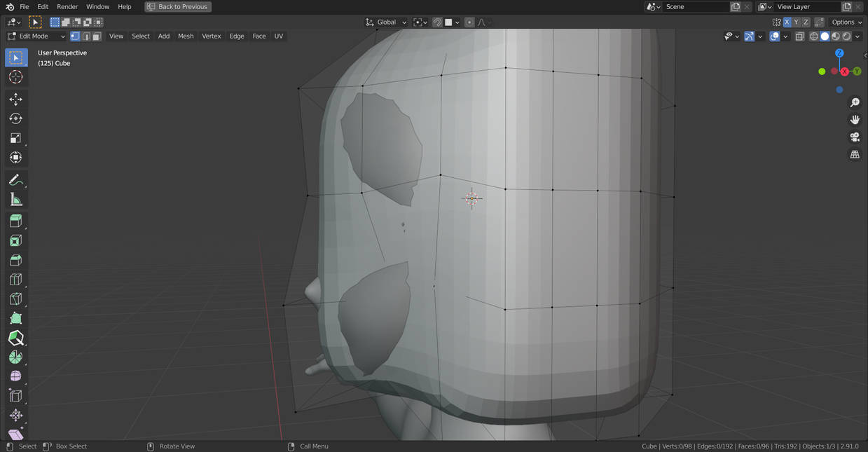
Task: Expand the Options dropdown
Action: [846, 22]
